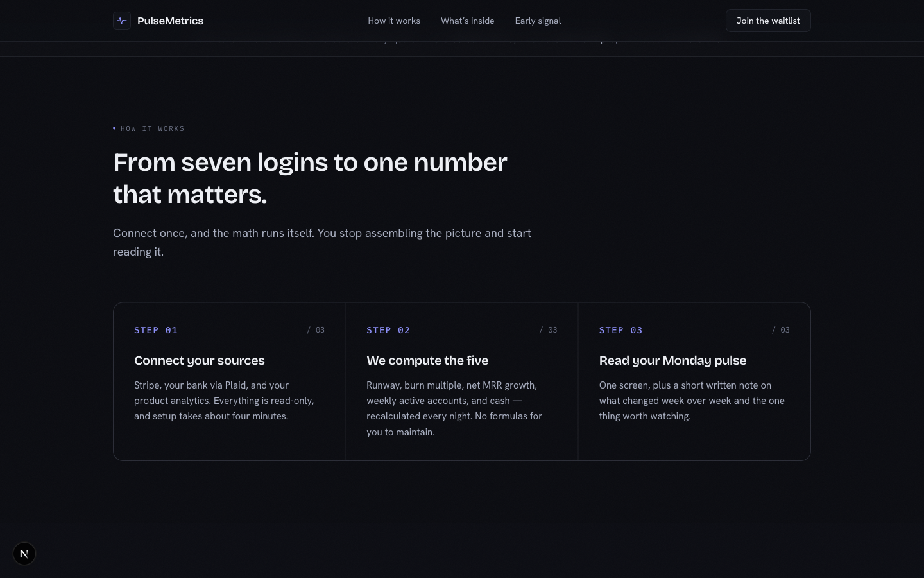Image resolution: width=924 pixels, height=578 pixels.
Task: Click the Runway, burn multiple description text
Action: tap(454, 408)
